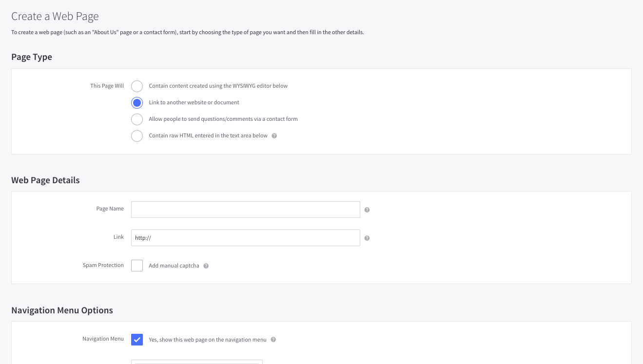Click the 'Web Page Details' heading
Image resolution: width=643 pixels, height=364 pixels.
[x=45, y=180]
